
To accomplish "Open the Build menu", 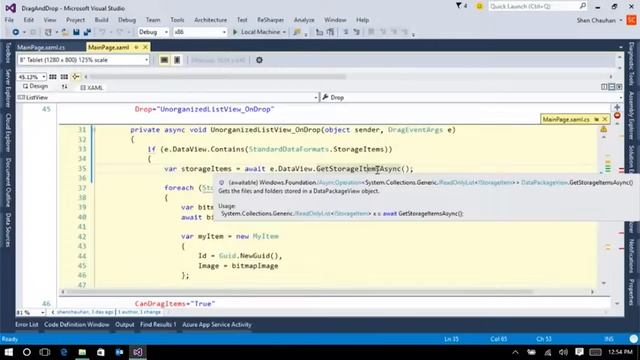I will point(102,20).
